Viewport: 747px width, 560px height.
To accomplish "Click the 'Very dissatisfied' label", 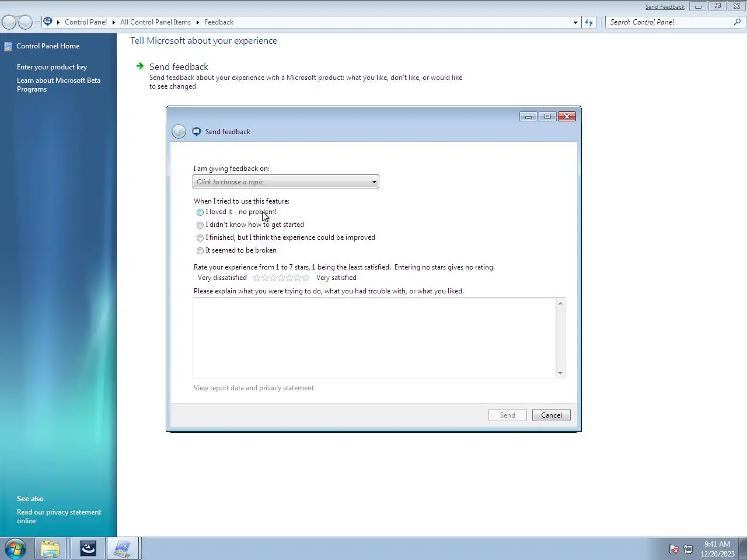I will tap(222, 278).
